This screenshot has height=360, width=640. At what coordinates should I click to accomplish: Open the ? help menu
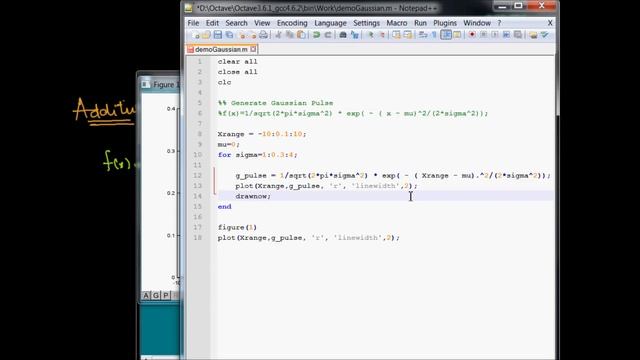click(x=499, y=23)
